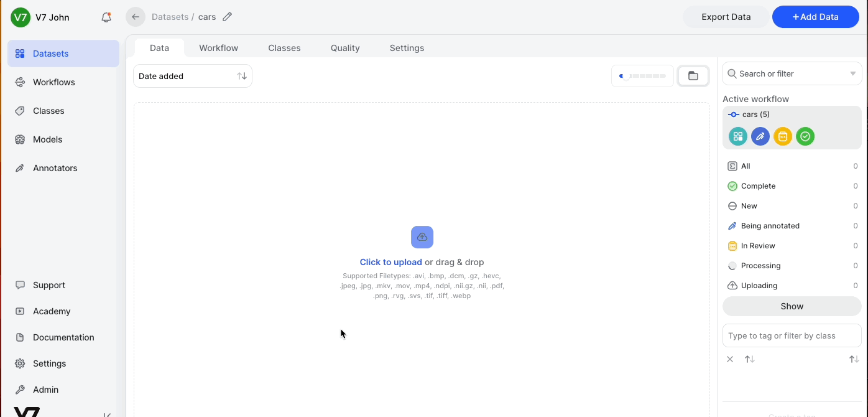Open Settings in sidebar

point(63,363)
